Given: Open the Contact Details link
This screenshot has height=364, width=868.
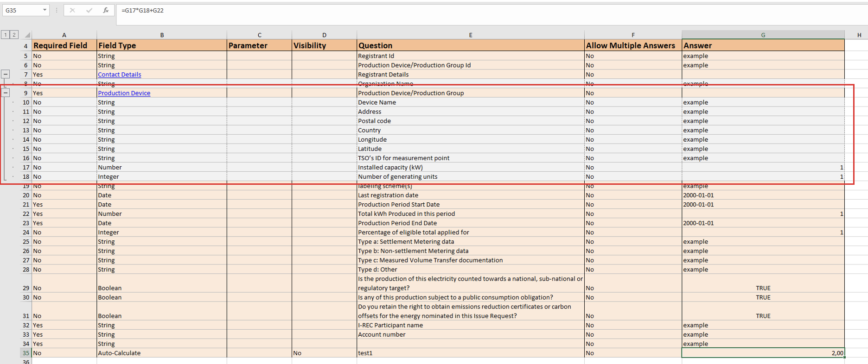Looking at the screenshot, I should pyautogui.click(x=119, y=75).
